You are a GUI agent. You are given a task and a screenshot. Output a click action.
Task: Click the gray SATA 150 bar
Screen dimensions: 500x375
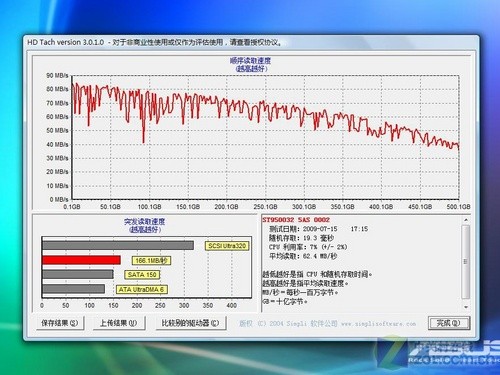pyautogui.click(x=78, y=274)
